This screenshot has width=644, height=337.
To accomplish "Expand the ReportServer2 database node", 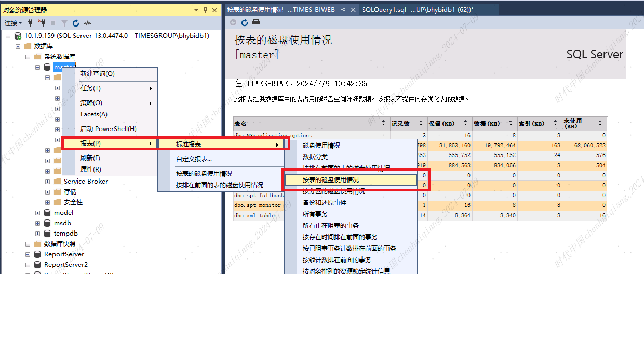I will [28, 265].
